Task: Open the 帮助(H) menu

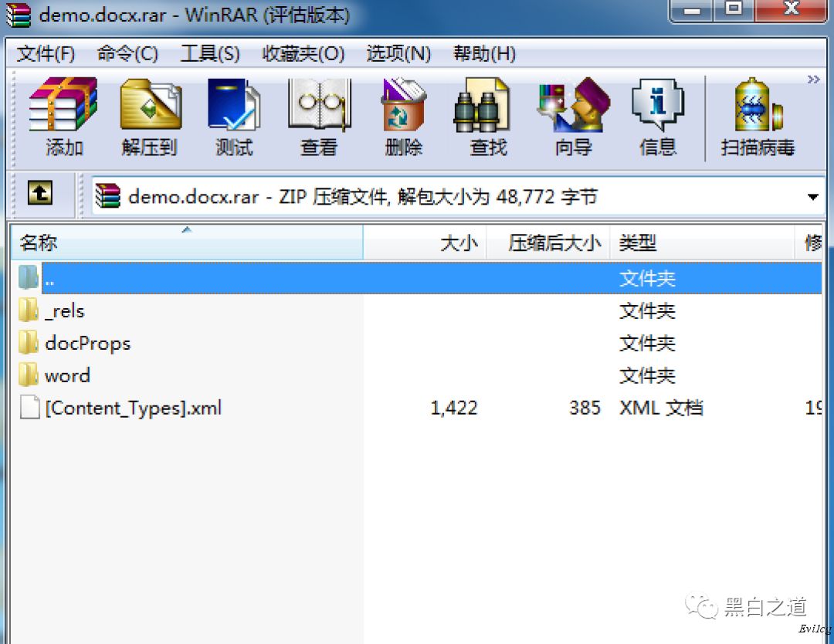Action: click(484, 53)
